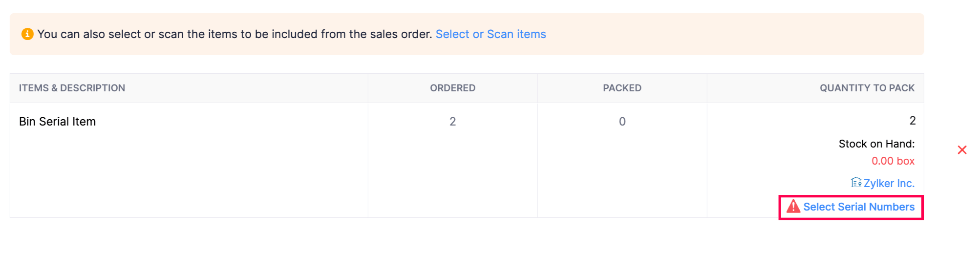Click the banner text about scanning items

click(x=234, y=34)
